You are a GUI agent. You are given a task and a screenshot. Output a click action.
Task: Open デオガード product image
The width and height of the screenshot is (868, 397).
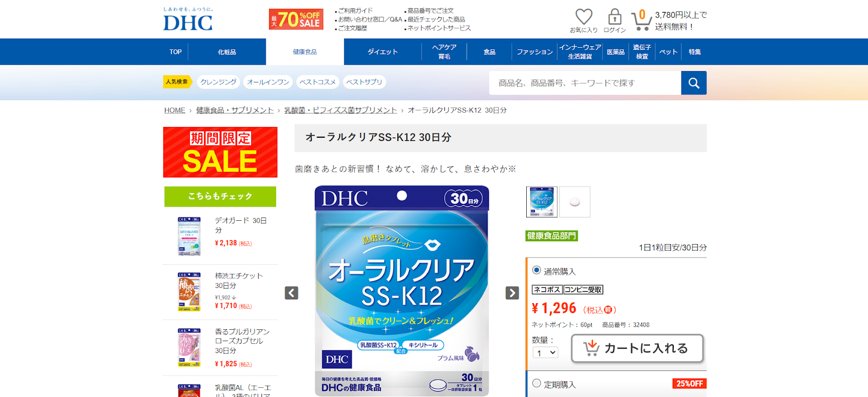(189, 236)
